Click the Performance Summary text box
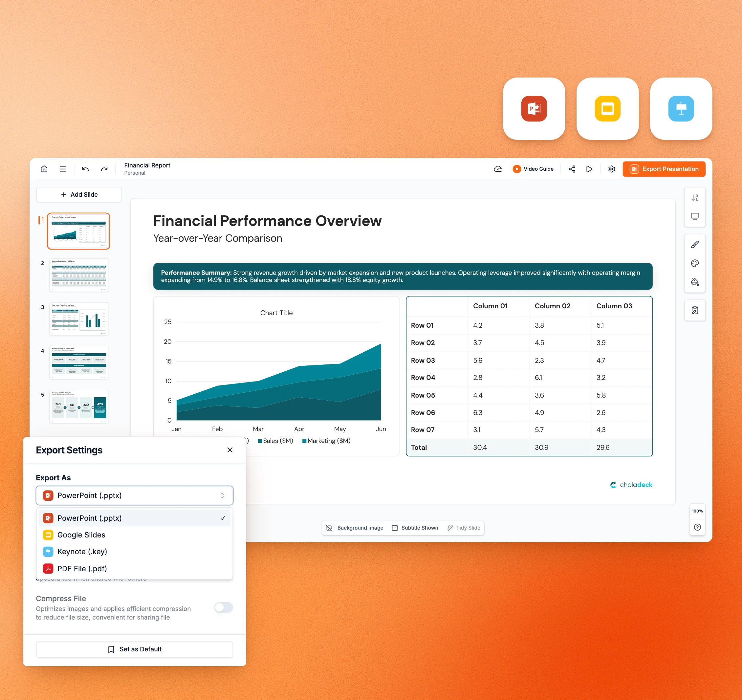742x700 pixels. [x=403, y=276]
